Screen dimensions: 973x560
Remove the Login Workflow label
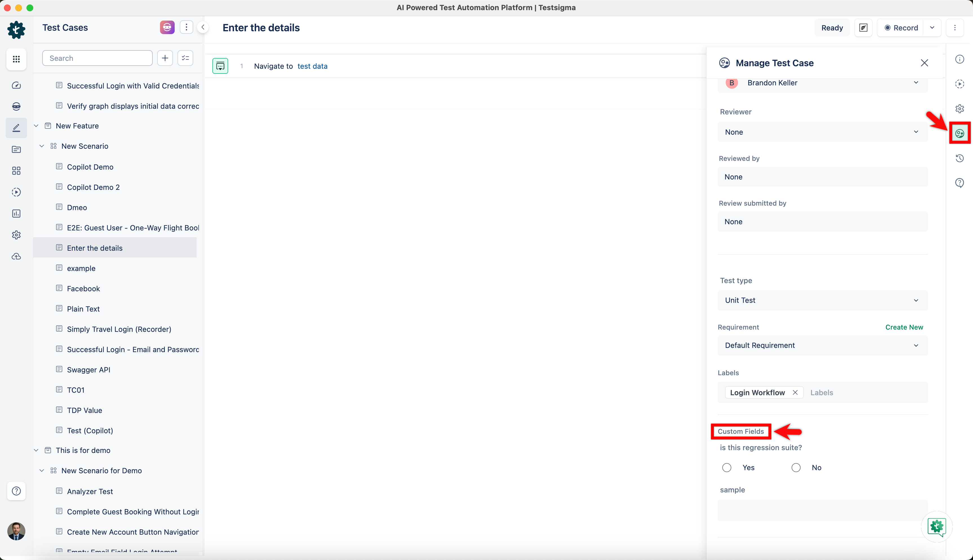click(x=795, y=392)
